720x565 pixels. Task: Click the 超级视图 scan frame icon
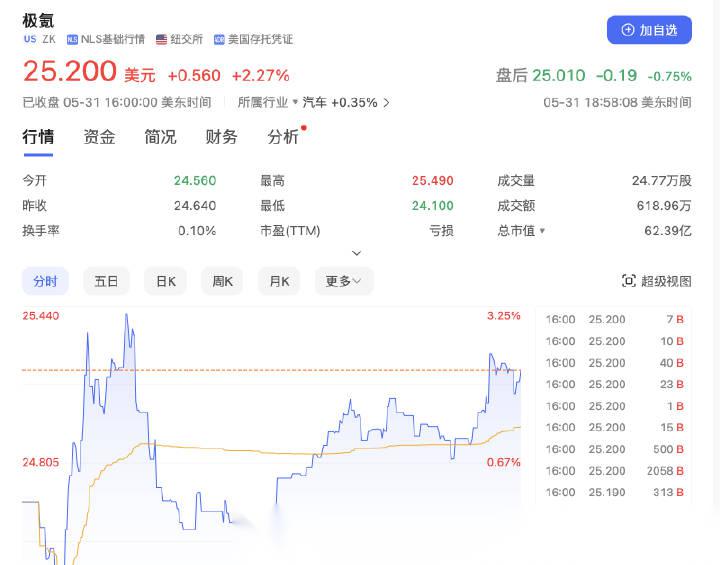click(x=629, y=281)
